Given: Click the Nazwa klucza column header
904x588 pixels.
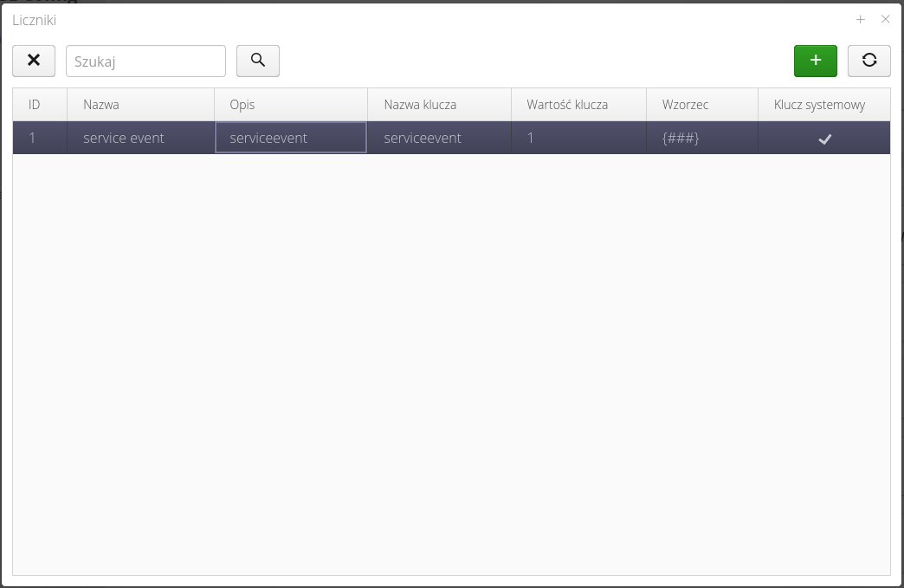Looking at the screenshot, I should [x=420, y=105].
